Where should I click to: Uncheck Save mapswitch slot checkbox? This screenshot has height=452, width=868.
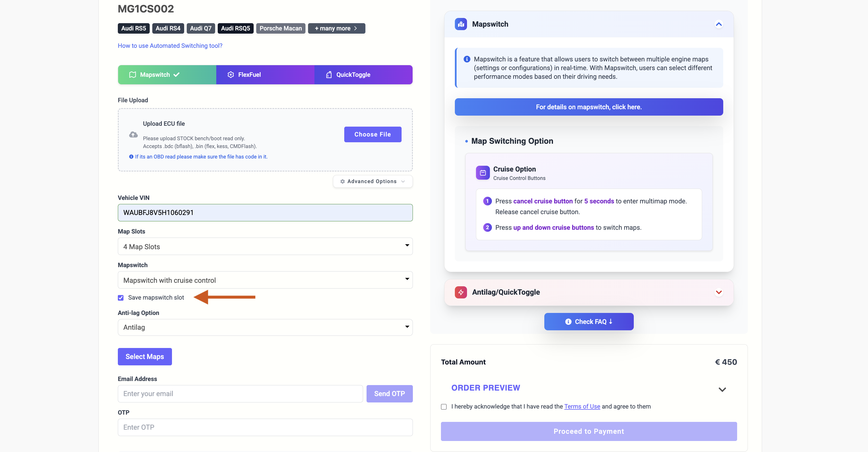pos(121,298)
